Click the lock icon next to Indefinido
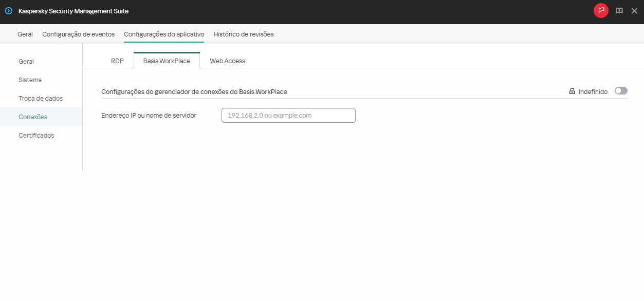Viewport: 644px width, 301px height. [572, 91]
